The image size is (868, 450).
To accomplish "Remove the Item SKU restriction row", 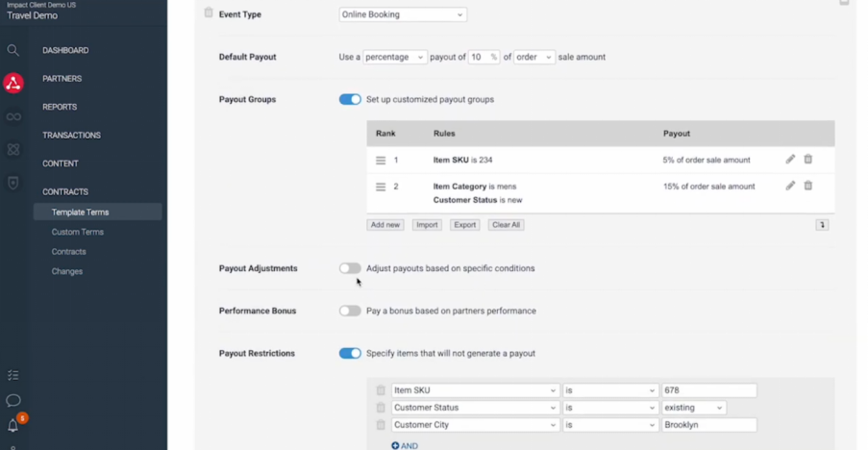I will click(x=381, y=390).
